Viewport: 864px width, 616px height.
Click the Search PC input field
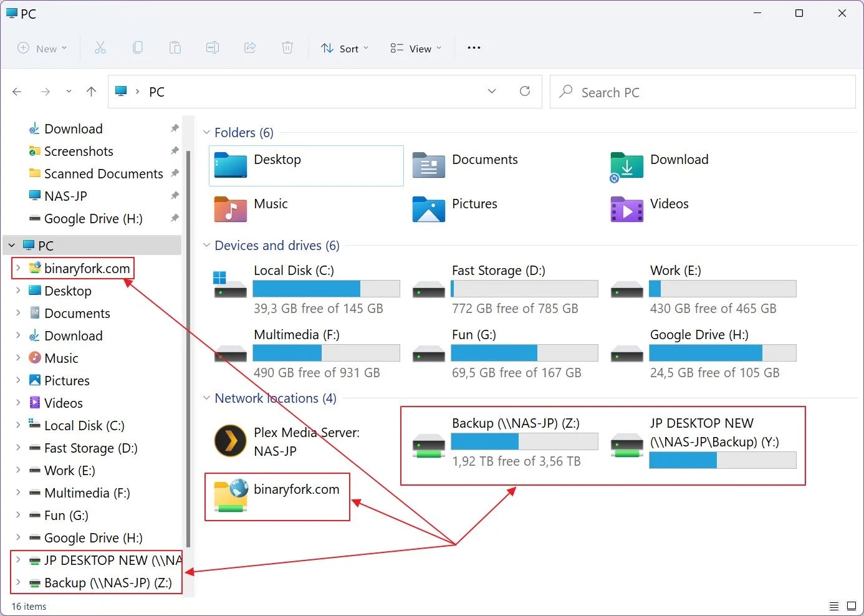pyautogui.click(x=703, y=92)
